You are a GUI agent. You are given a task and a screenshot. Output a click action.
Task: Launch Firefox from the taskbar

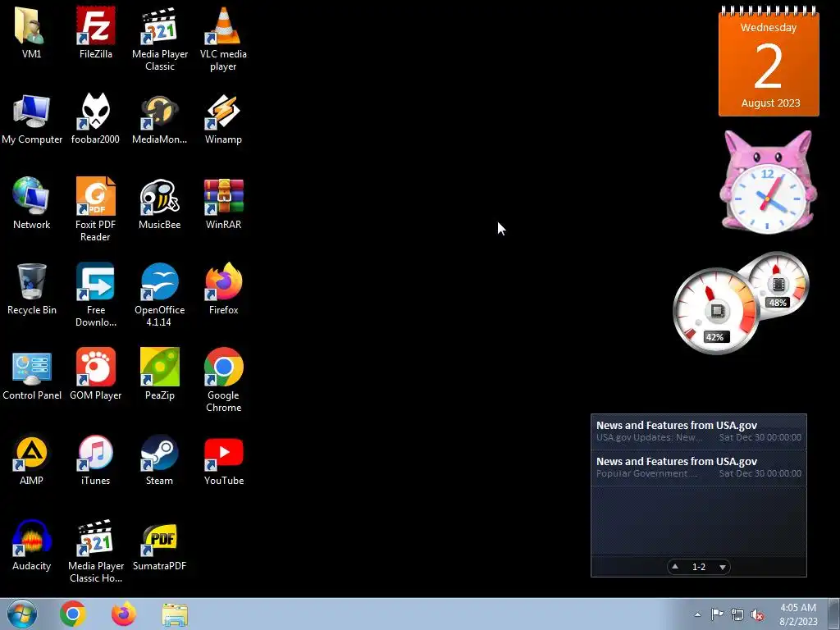pyautogui.click(x=124, y=614)
